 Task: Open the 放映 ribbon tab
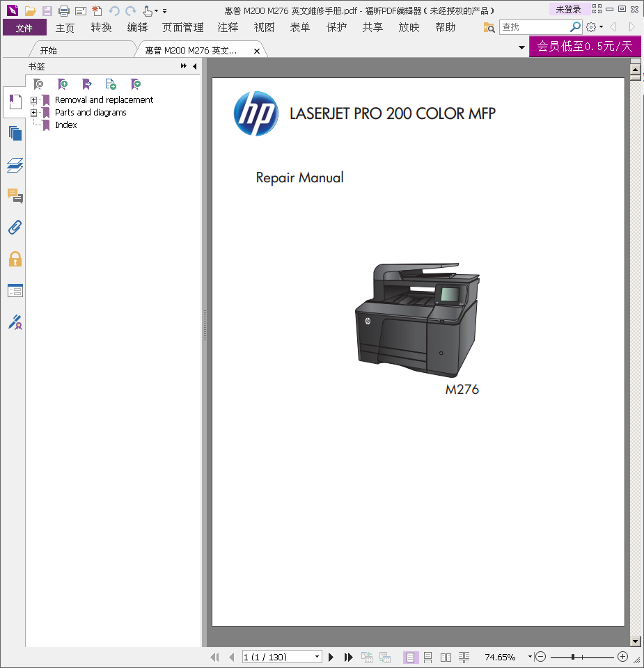point(409,28)
